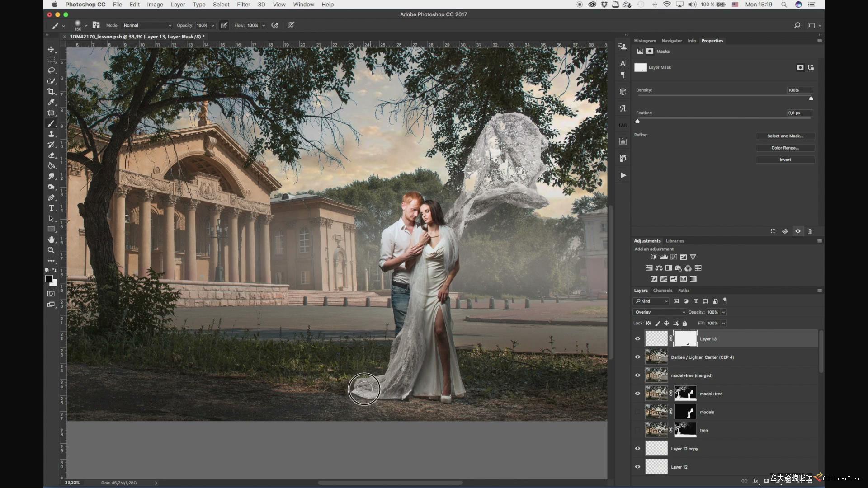
Task: Switch to the Channels tab
Action: click(662, 291)
